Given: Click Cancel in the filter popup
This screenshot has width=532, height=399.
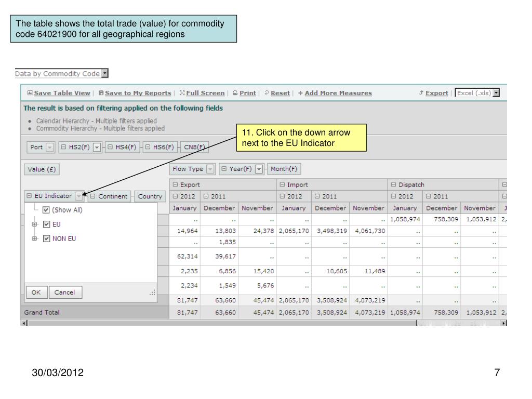Looking at the screenshot, I should click(65, 292).
